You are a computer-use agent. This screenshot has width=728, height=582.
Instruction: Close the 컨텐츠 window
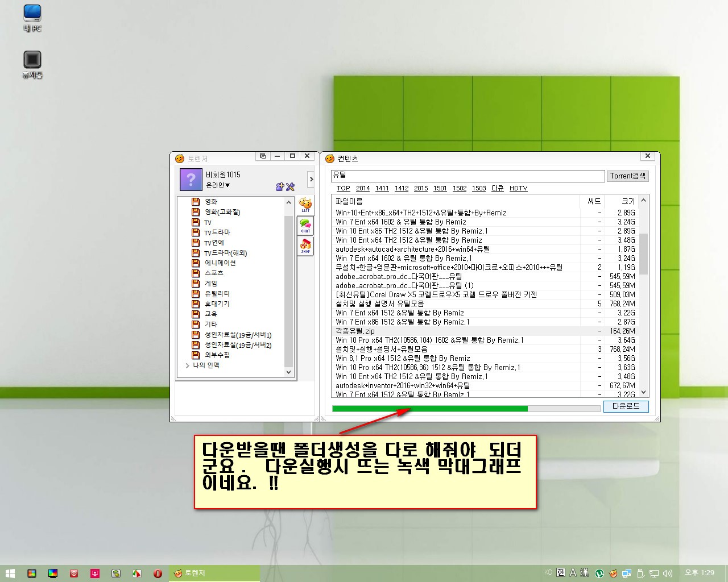coord(647,156)
